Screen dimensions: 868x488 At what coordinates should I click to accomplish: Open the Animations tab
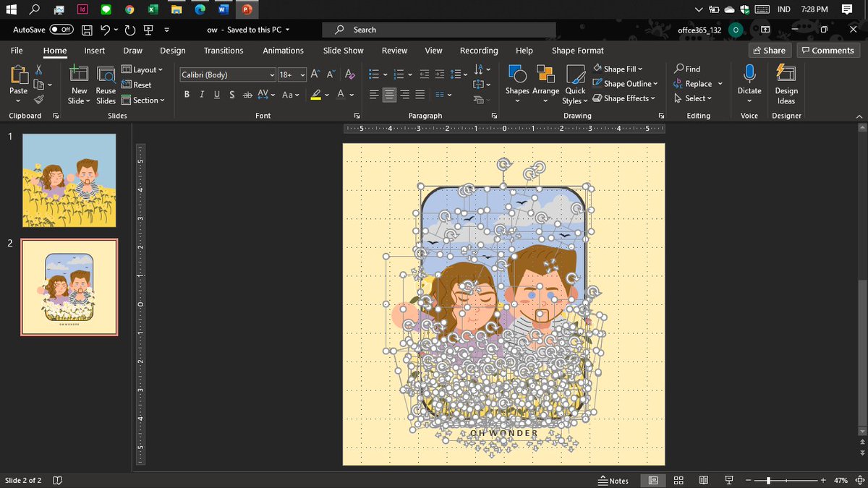pos(283,51)
